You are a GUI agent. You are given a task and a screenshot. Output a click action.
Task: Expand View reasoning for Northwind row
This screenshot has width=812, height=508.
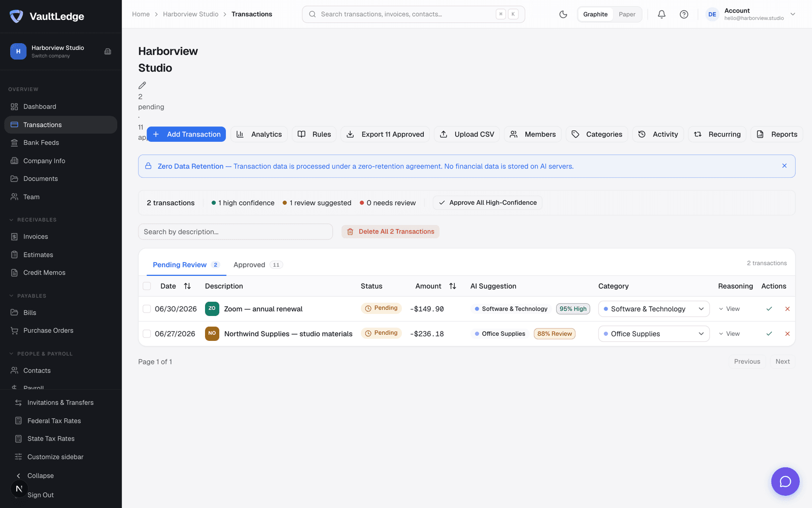pos(729,334)
